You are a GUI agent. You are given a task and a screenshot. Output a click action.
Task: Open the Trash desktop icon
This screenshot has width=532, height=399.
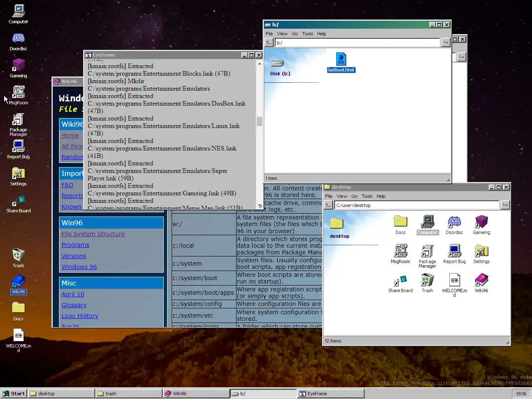coord(18,258)
